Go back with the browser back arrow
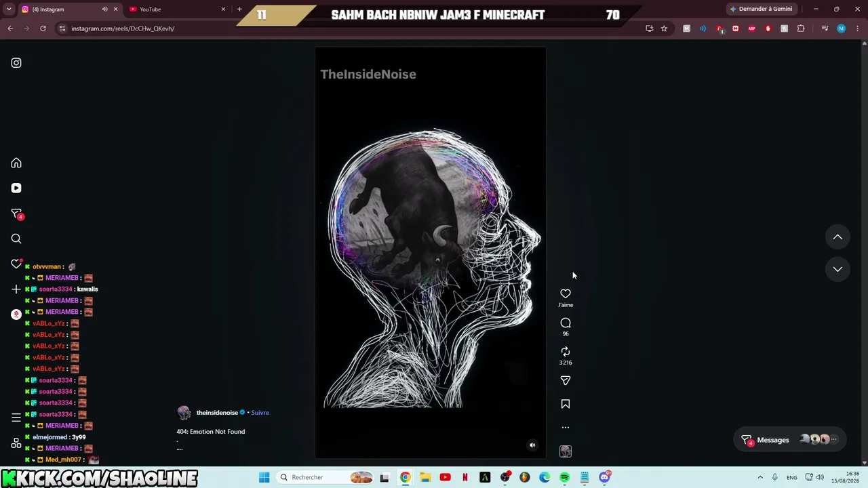 [10, 28]
